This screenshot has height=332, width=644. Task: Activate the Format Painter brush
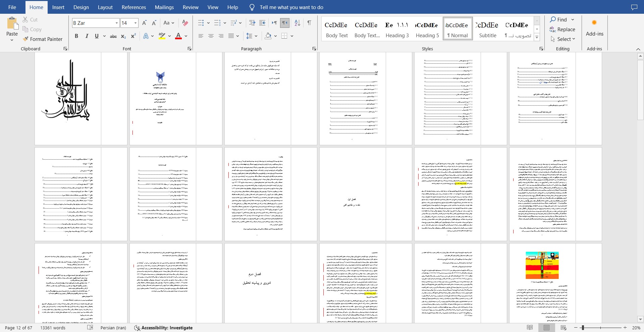tap(25, 39)
